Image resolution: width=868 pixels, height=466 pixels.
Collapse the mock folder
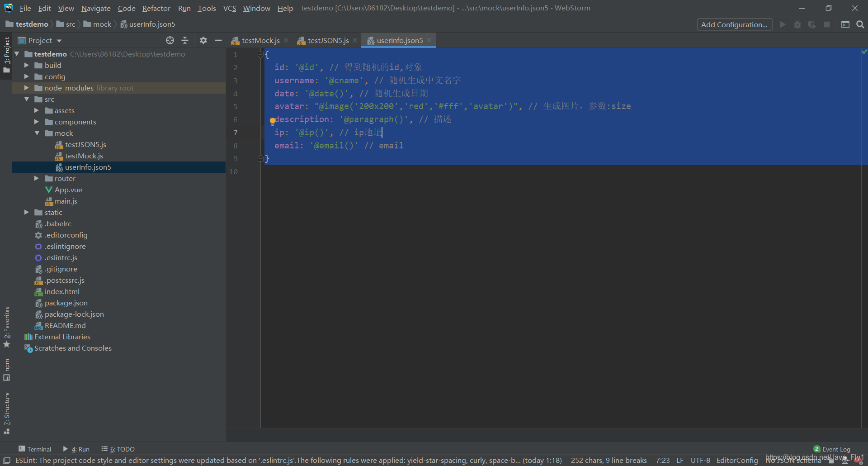pyautogui.click(x=37, y=133)
